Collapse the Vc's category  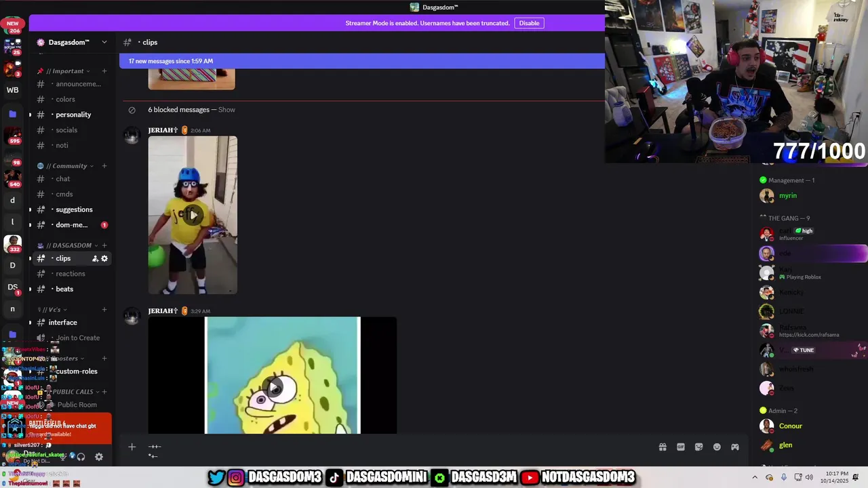(x=53, y=310)
